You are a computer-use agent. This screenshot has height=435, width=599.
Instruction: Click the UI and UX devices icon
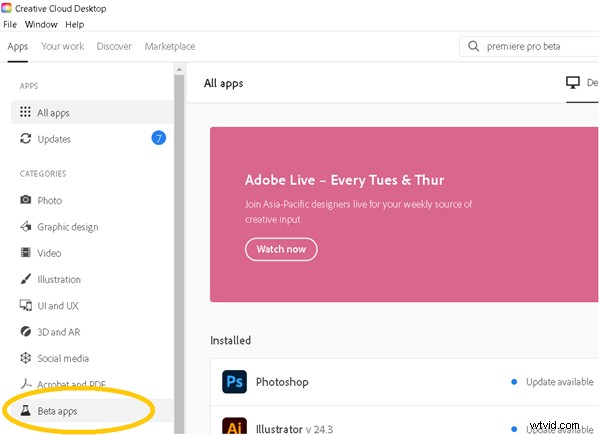click(26, 305)
